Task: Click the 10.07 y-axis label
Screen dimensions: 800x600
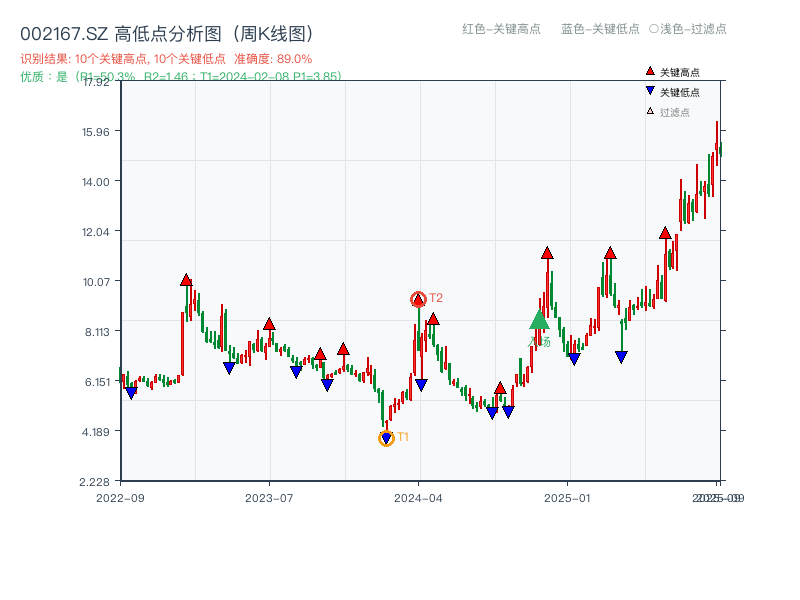Action: click(96, 282)
